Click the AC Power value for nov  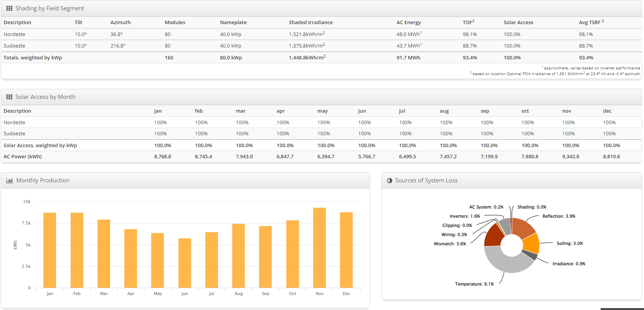(x=571, y=157)
